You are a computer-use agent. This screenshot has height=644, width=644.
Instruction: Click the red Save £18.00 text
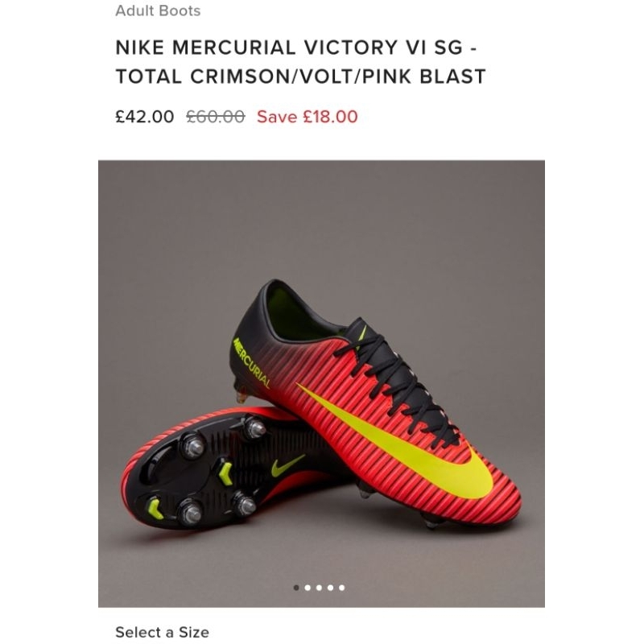307,117
